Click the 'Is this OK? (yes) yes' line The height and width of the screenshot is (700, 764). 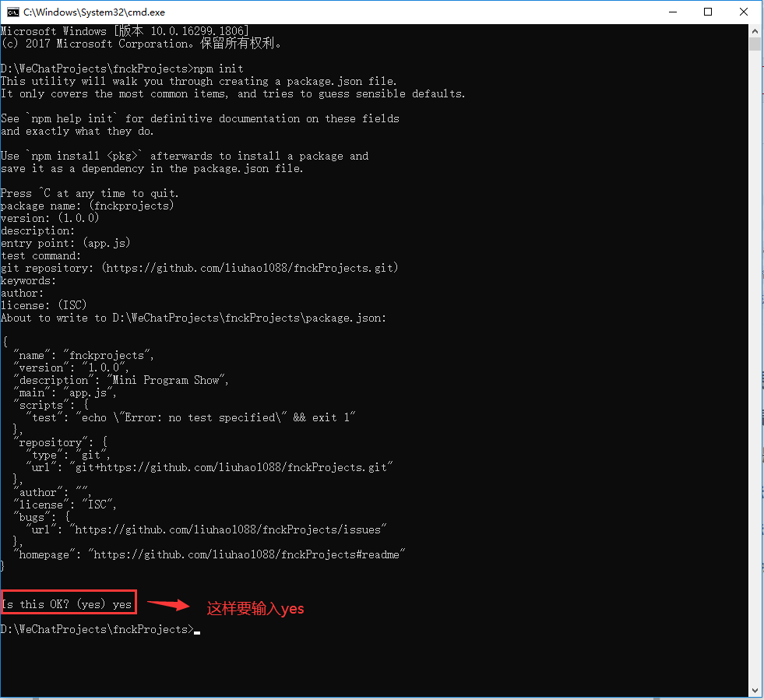(x=67, y=604)
